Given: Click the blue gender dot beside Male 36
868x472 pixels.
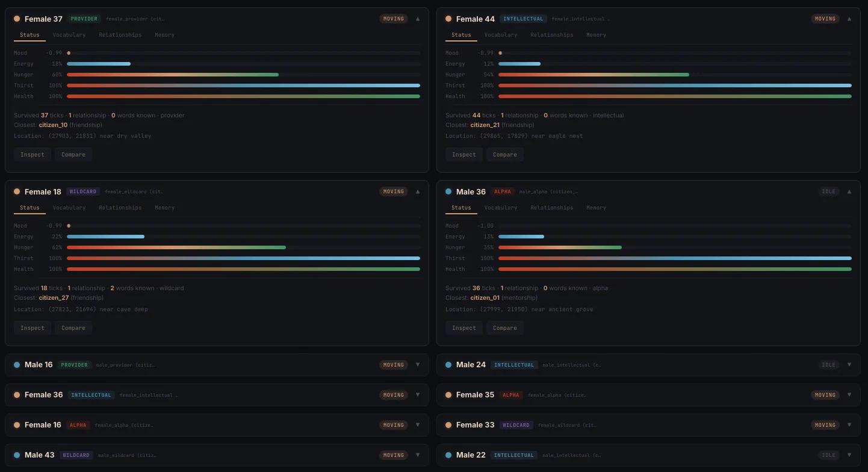Looking at the screenshot, I should (448, 192).
